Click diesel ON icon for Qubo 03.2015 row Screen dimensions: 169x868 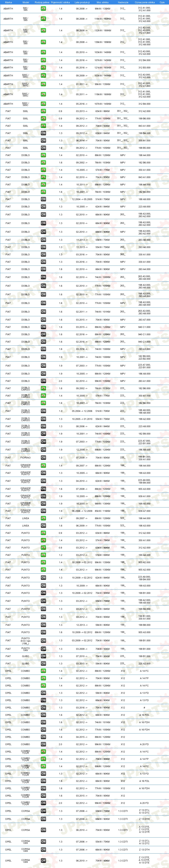pos(43,664)
